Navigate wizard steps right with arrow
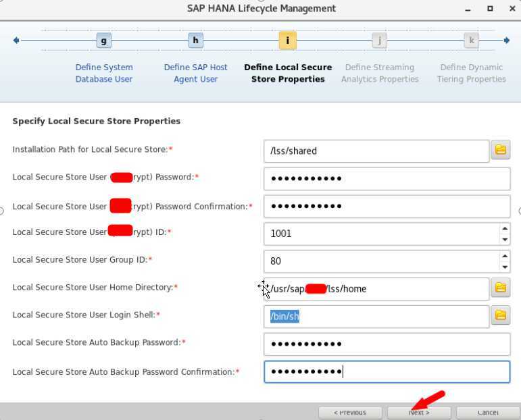This screenshot has height=420, width=521. [506, 41]
